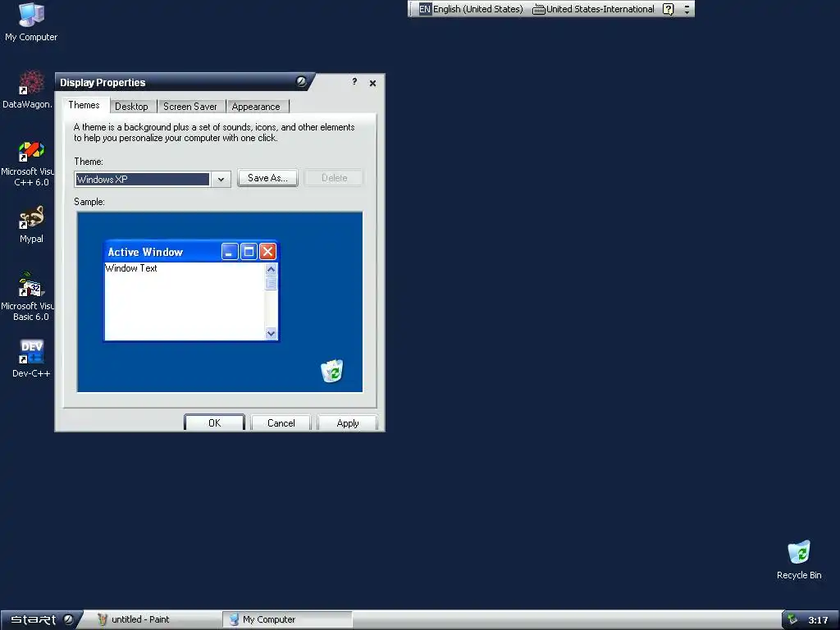Screen dimensions: 840x630
Task: Expand the Theme dropdown arrow
Action: (x=221, y=180)
